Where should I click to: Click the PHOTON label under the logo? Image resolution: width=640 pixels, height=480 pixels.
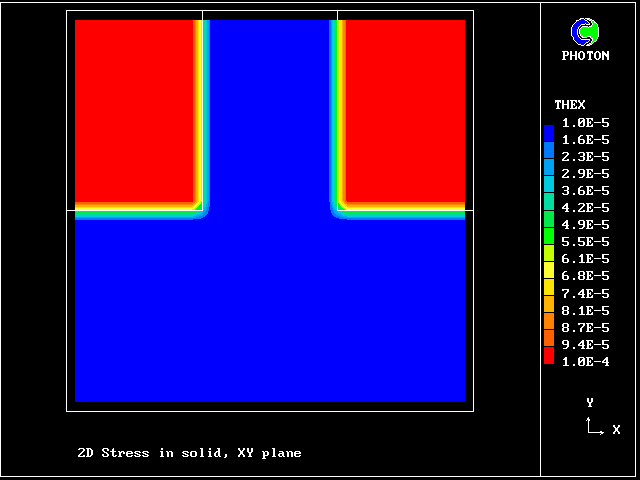tap(585, 56)
